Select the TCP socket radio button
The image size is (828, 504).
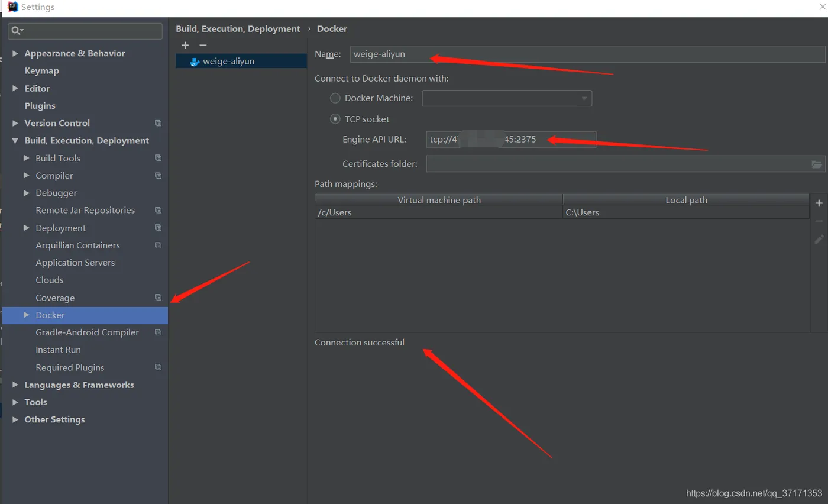(x=335, y=119)
